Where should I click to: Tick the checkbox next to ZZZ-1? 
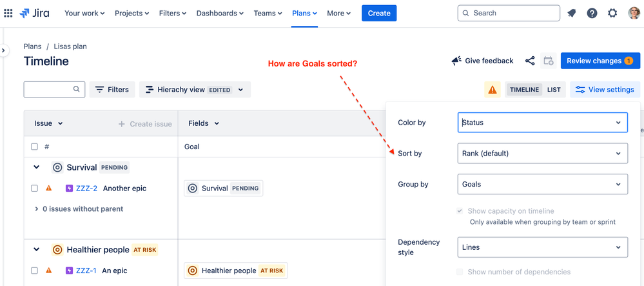pos(35,271)
